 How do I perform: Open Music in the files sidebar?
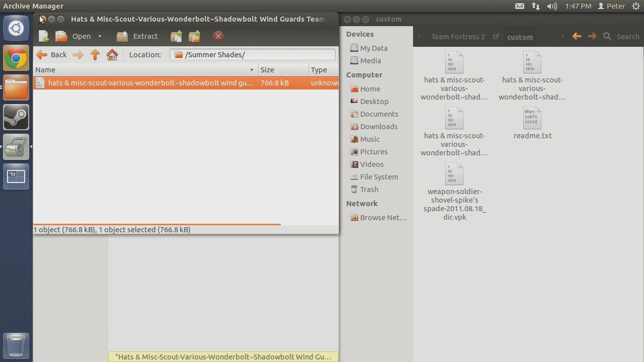365,139
